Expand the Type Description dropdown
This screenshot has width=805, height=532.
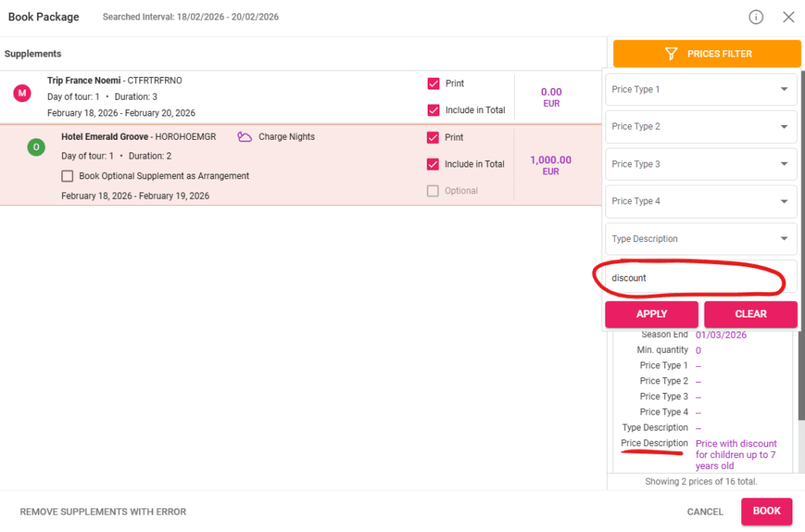(700, 238)
